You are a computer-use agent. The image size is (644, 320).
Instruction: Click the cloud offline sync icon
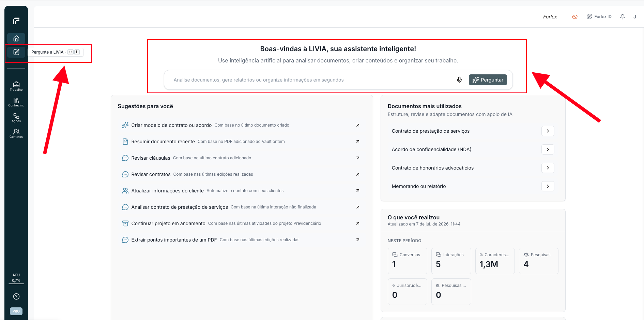(x=575, y=17)
